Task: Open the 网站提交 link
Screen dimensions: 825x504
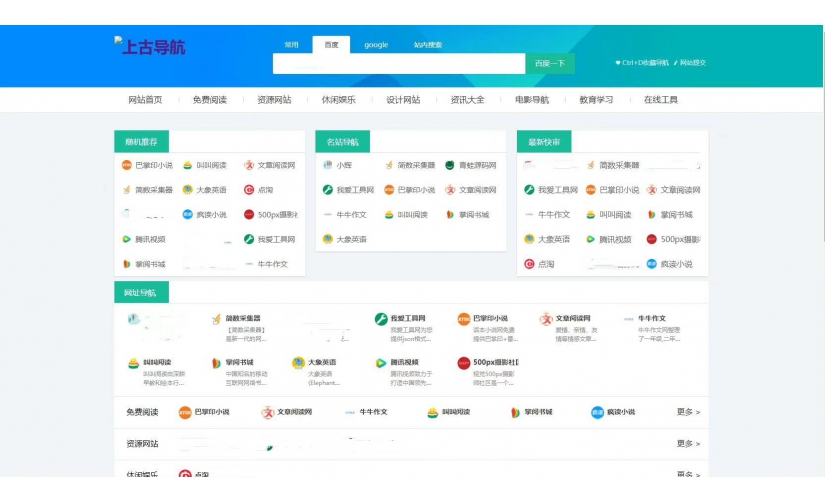Action: click(690, 63)
